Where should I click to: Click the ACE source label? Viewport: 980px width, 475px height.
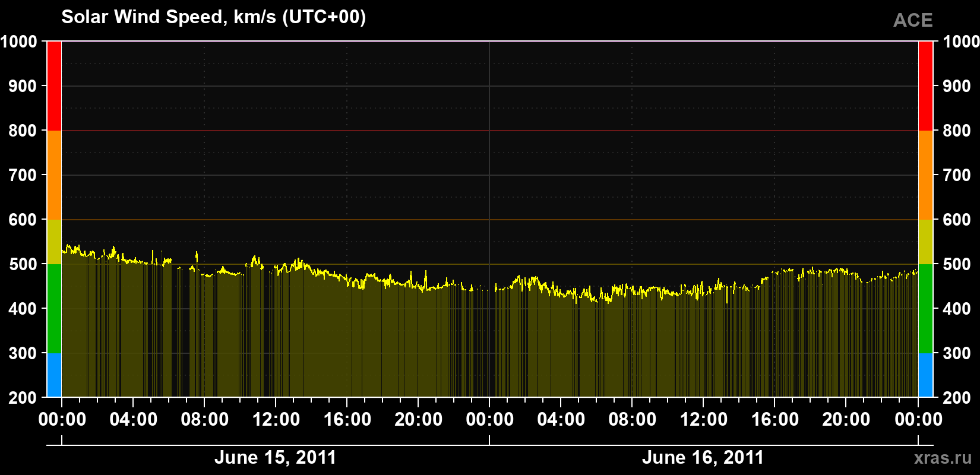(913, 21)
